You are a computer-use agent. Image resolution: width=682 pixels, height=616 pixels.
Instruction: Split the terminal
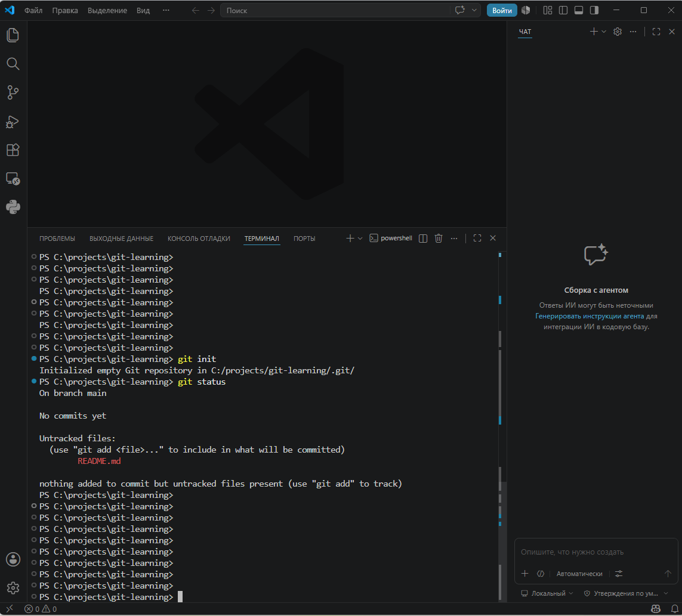click(x=423, y=238)
